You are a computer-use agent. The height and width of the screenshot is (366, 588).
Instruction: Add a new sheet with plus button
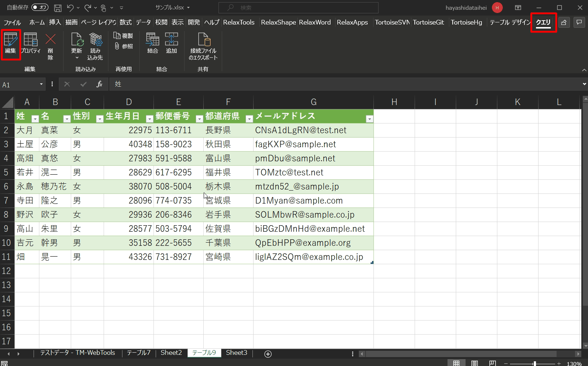pyautogui.click(x=268, y=354)
